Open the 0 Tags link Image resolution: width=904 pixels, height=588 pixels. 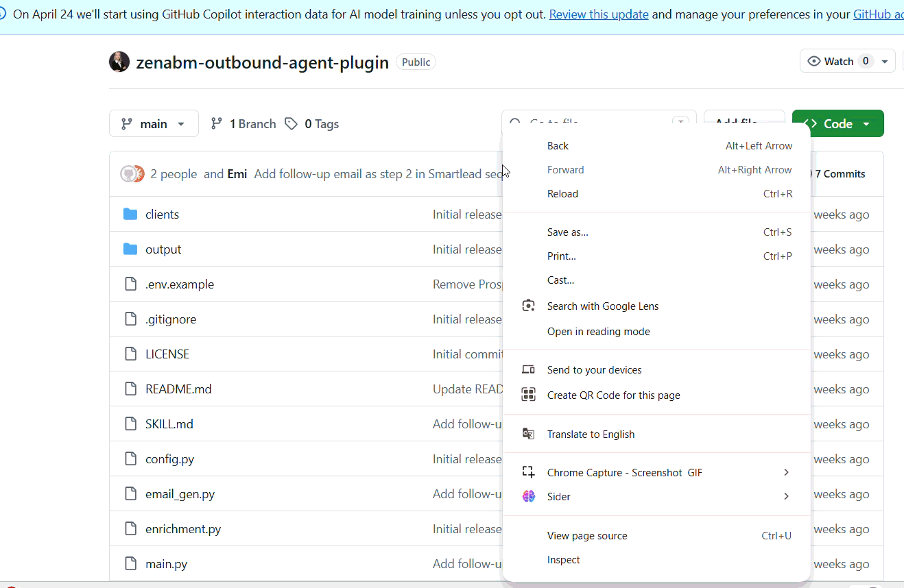312,124
